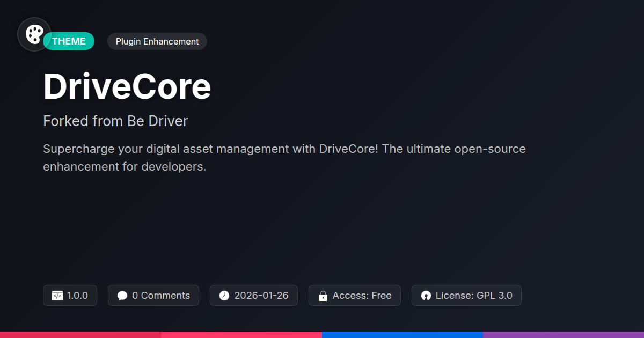The width and height of the screenshot is (644, 338).
Task: Click the speech bubble comments icon
Action: [122, 296]
